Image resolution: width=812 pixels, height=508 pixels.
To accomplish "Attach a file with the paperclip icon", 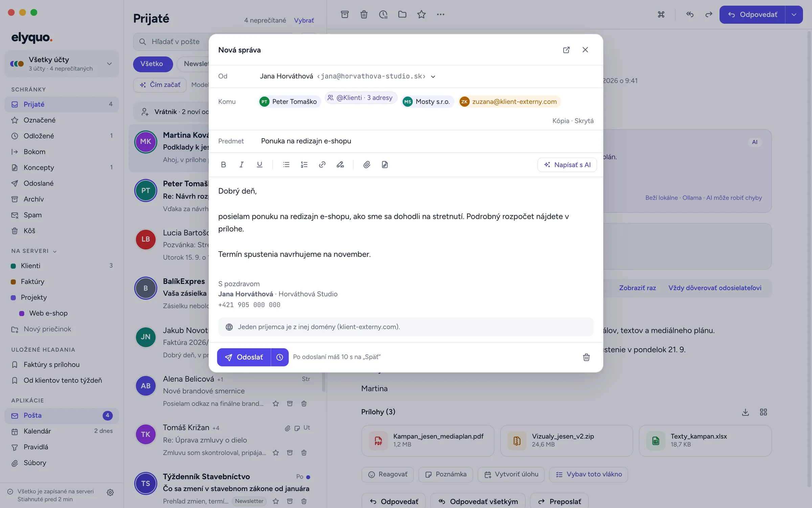I will (x=367, y=165).
